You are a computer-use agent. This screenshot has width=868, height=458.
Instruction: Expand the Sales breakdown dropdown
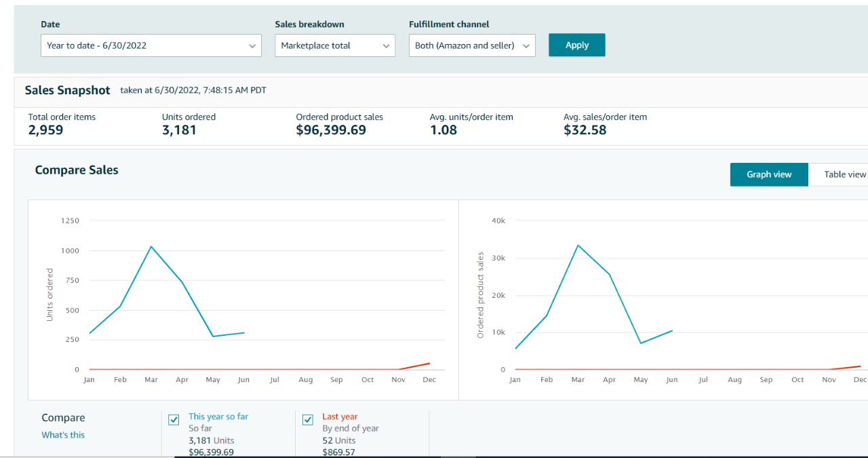click(x=335, y=45)
